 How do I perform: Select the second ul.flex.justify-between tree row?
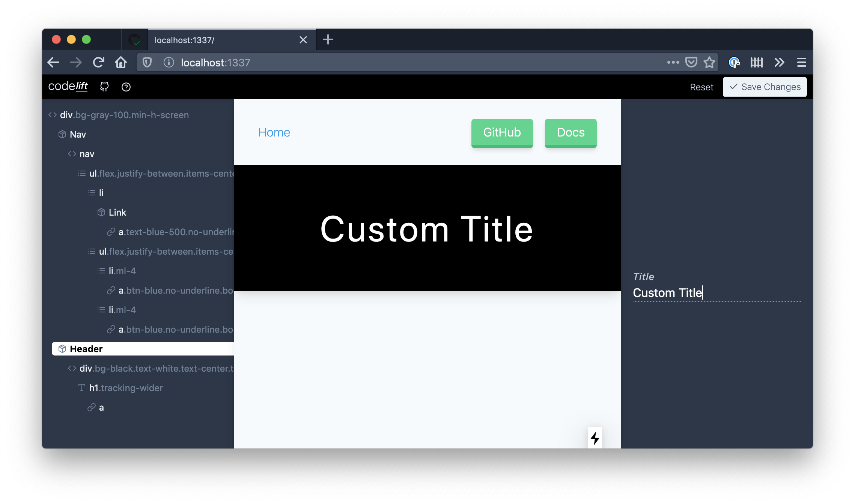(161, 251)
